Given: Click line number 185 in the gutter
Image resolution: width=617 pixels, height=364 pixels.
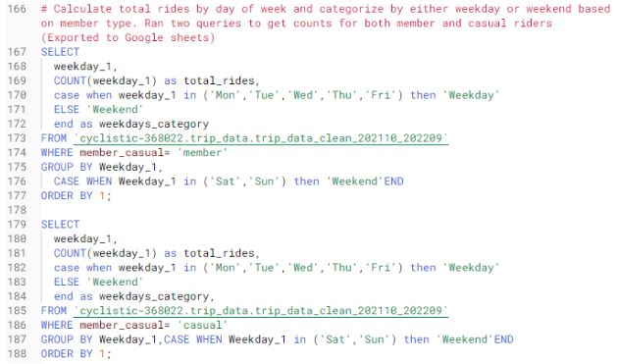Looking at the screenshot, I should pos(17,310).
